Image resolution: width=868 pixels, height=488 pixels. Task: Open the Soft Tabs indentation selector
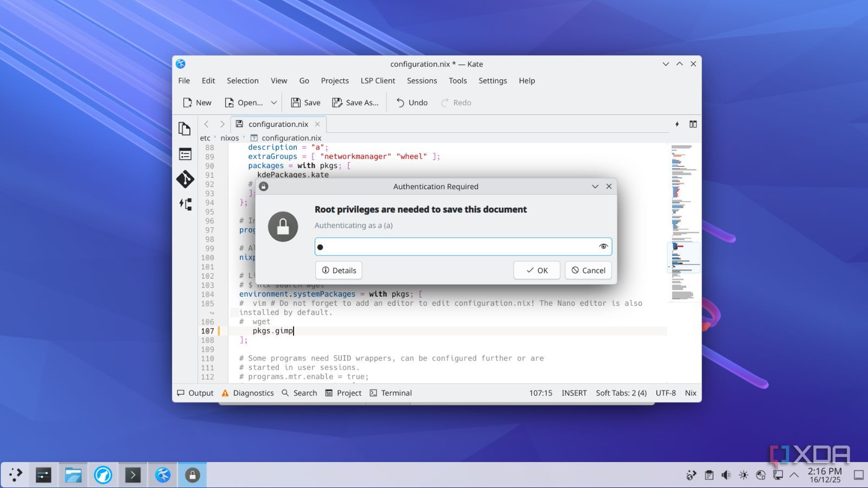pos(621,393)
